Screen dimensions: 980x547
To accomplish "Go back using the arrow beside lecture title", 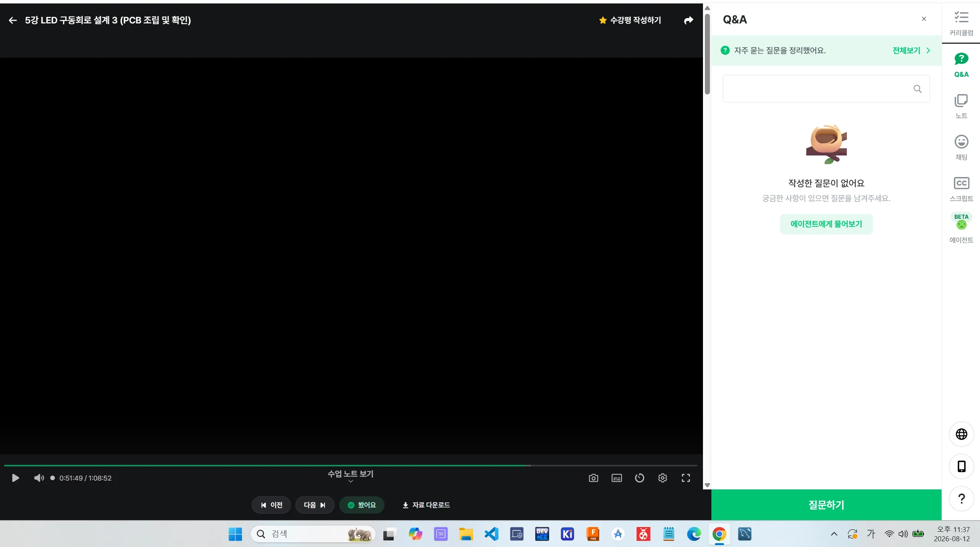I will (x=13, y=20).
